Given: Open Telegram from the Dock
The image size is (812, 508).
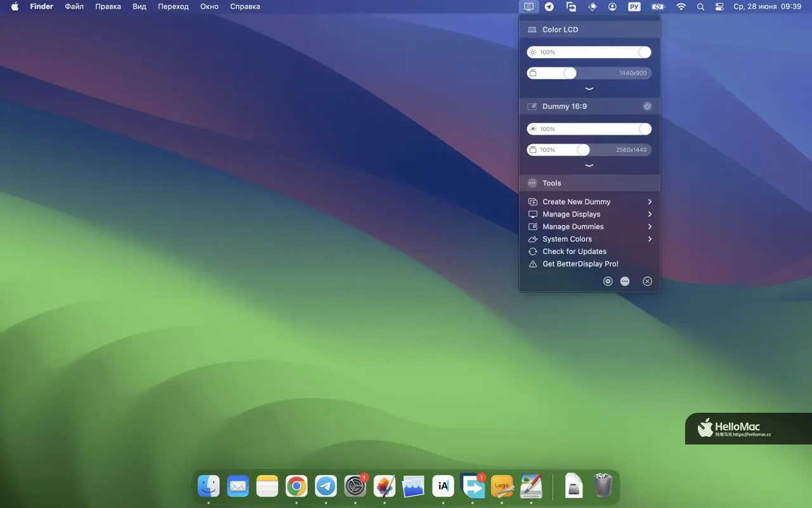Looking at the screenshot, I should pyautogui.click(x=326, y=486).
